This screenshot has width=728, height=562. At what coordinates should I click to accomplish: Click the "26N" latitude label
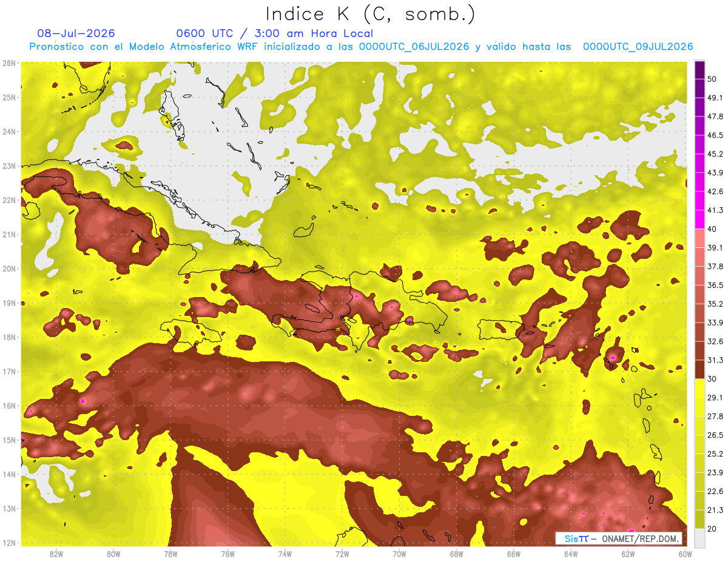(x=8, y=63)
